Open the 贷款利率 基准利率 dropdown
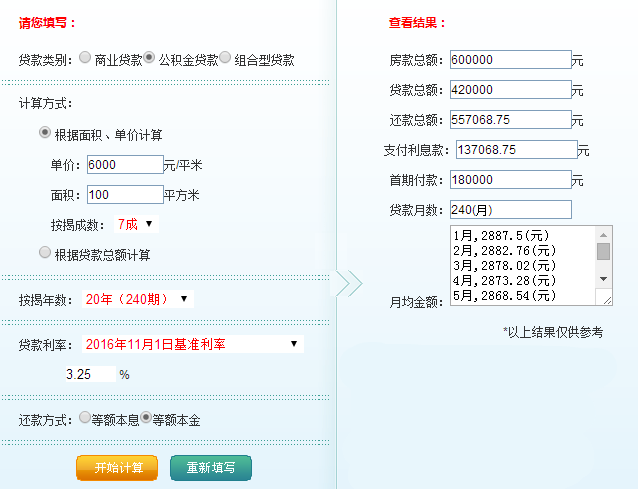Image resolution: width=638 pixels, height=489 pixels. (x=192, y=344)
